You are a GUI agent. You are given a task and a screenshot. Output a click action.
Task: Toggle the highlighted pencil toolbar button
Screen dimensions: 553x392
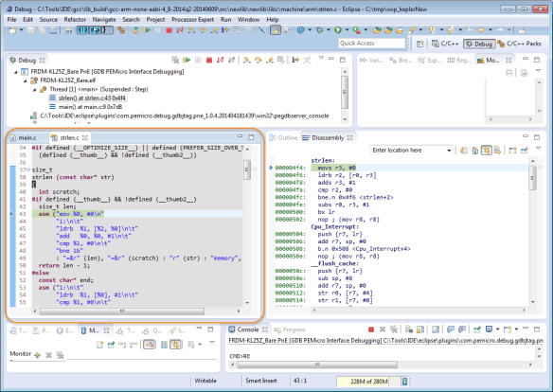276,30
